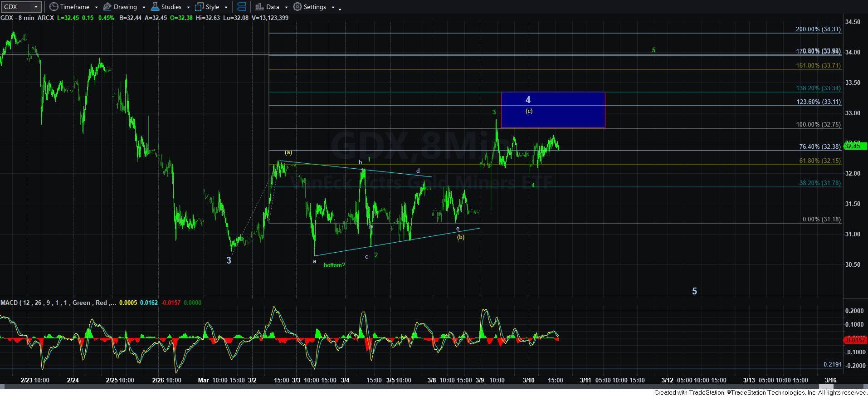Click the MACD study parameters label
The height and width of the screenshot is (396, 868).
tap(58, 303)
